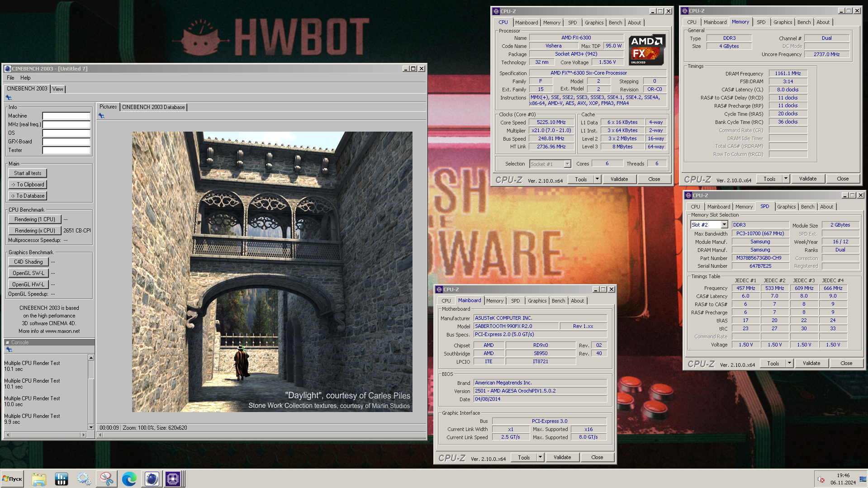This screenshot has height=488, width=868.
Task: Click the Machine input field
Action: 66,116
